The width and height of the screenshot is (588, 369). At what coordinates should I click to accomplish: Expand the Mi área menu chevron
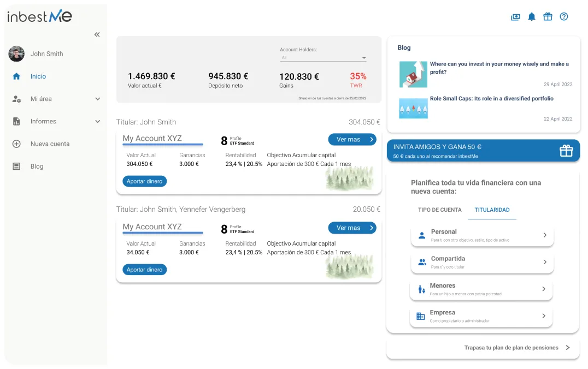97,99
